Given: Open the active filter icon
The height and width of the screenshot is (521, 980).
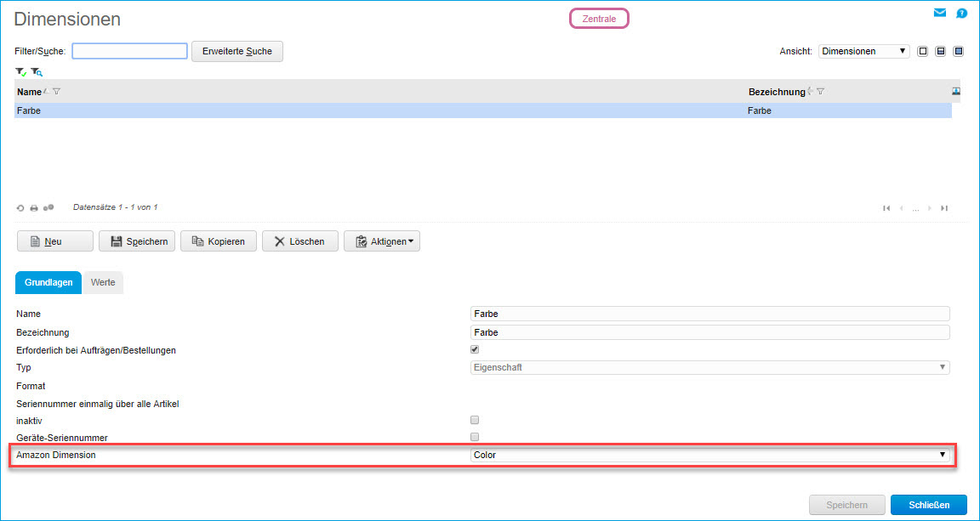Looking at the screenshot, I should click(20, 72).
